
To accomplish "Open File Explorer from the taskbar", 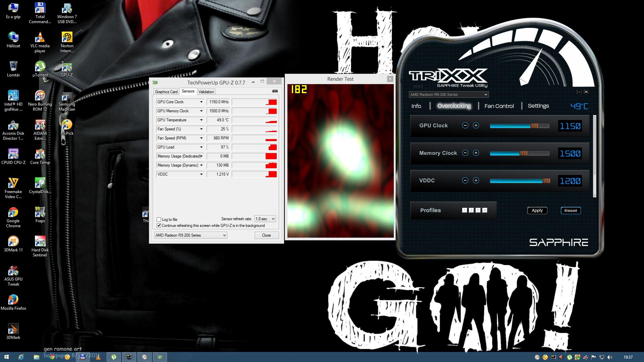I will (x=36, y=357).
